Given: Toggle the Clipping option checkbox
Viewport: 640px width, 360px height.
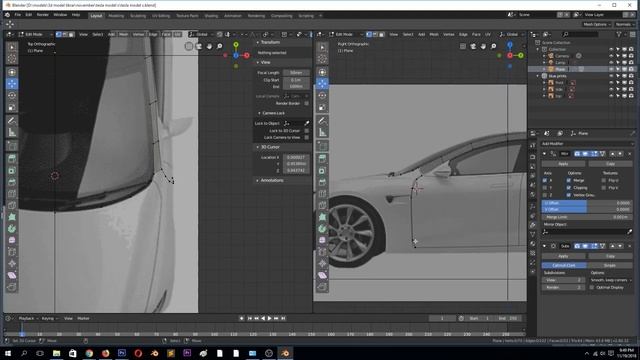Looking at the screenshot, I should click(x=569, y=188).
